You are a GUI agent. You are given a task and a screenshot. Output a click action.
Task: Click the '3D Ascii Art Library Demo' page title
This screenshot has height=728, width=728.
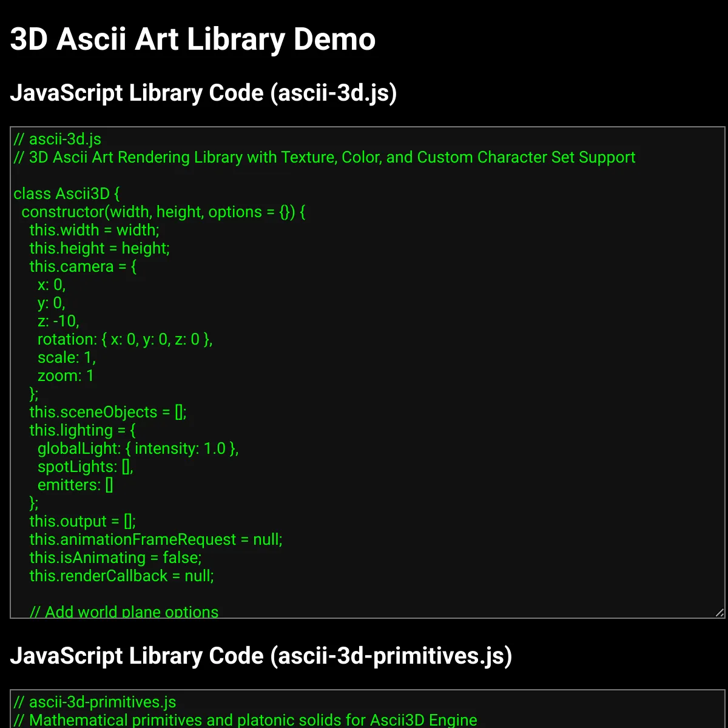pyautogui.click(x=193, y=40)
